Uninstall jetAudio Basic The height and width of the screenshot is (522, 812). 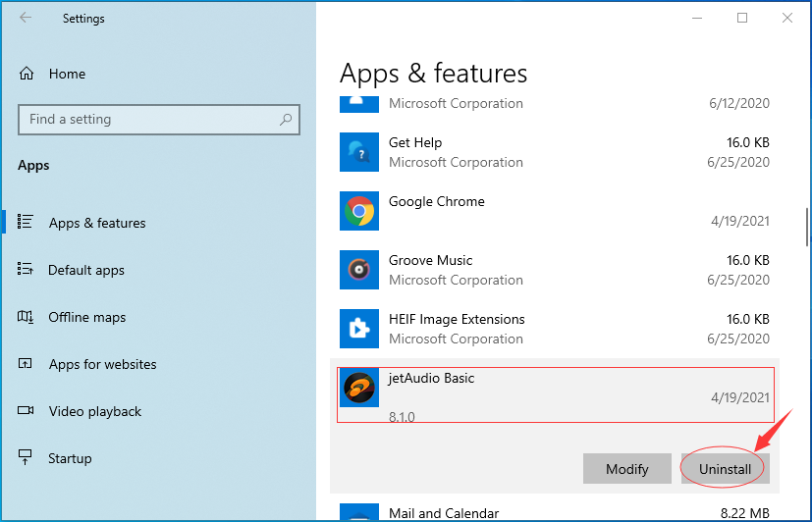(725, 469)
